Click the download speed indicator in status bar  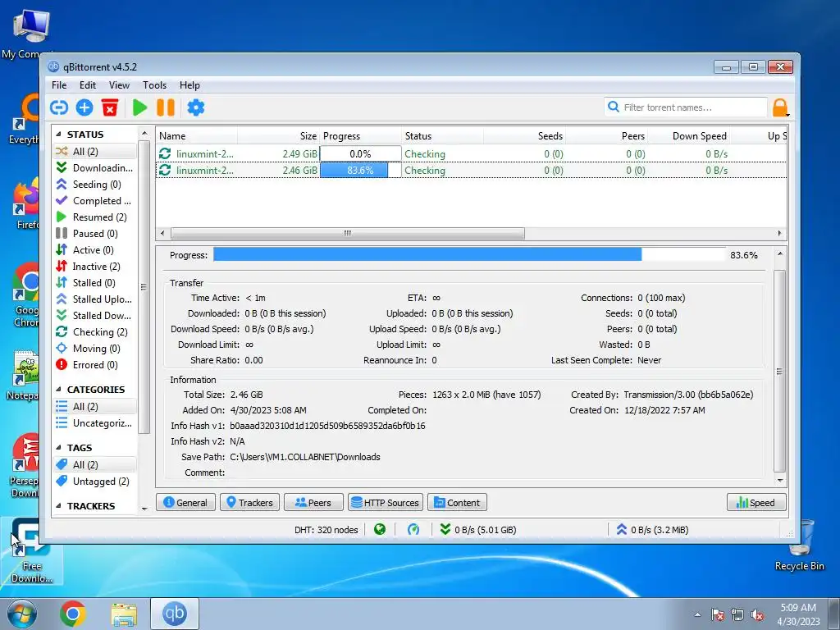click(478, 529)
